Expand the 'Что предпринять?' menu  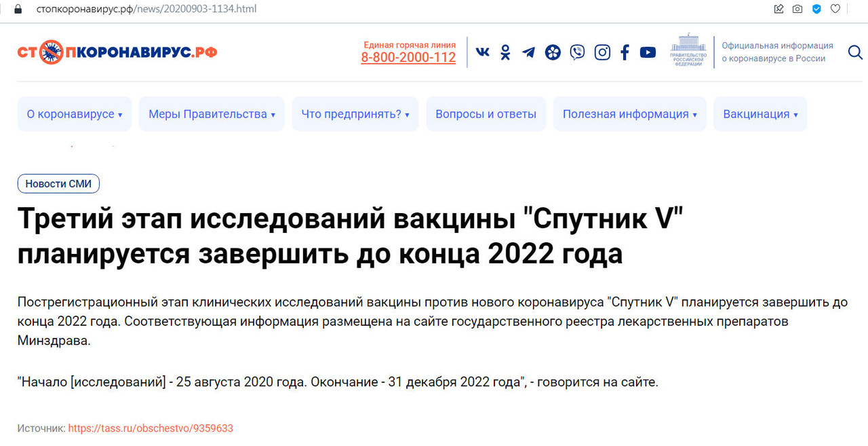click(x=355, y=114)
